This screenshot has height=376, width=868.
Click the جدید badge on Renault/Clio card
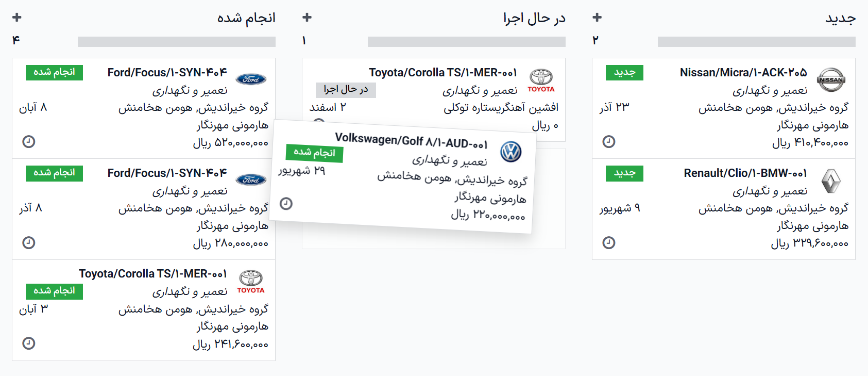(x=624, y=173)
